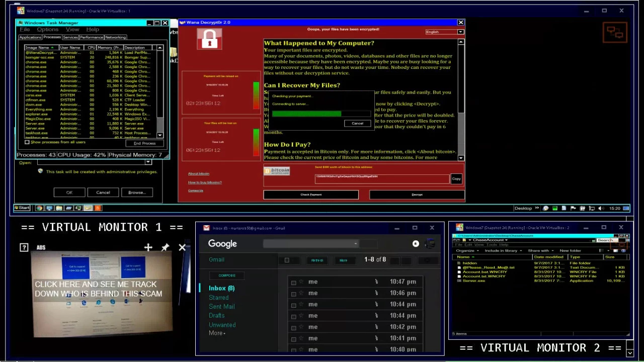
Task: Open the View menu in Task Manager
Action: pos(72,29)
